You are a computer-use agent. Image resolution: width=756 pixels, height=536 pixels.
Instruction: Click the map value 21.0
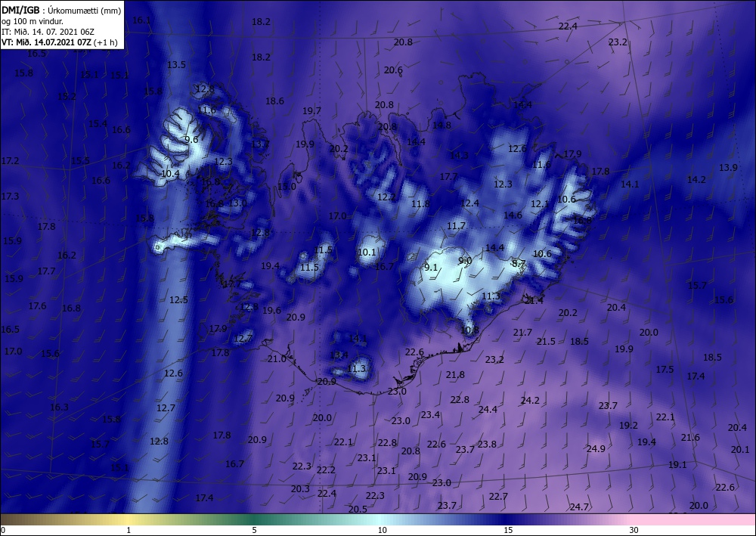pyautogui.click(x=277, y=358)
